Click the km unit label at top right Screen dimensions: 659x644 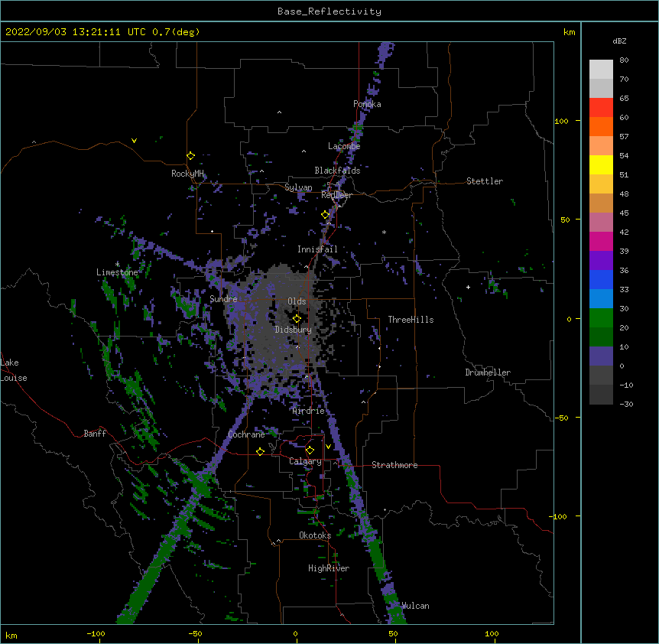tap(570, 32)
